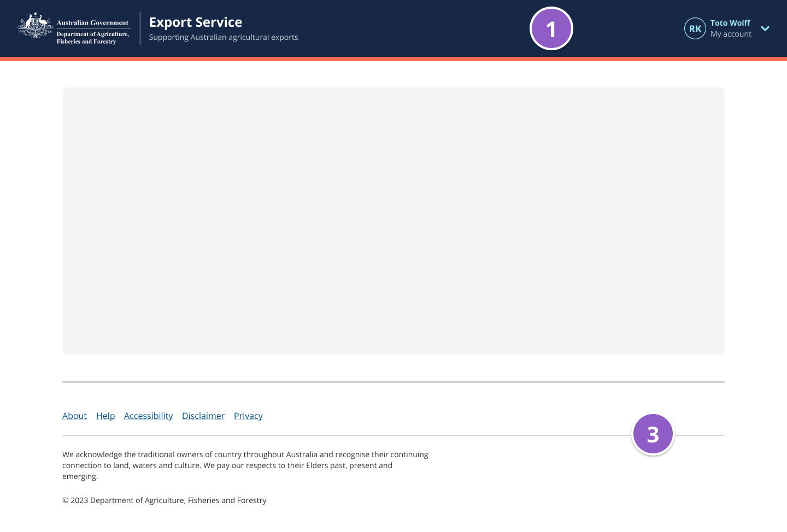787x532 pixels.
Task: Select the purple marker labeled 1
Action: 551,28
